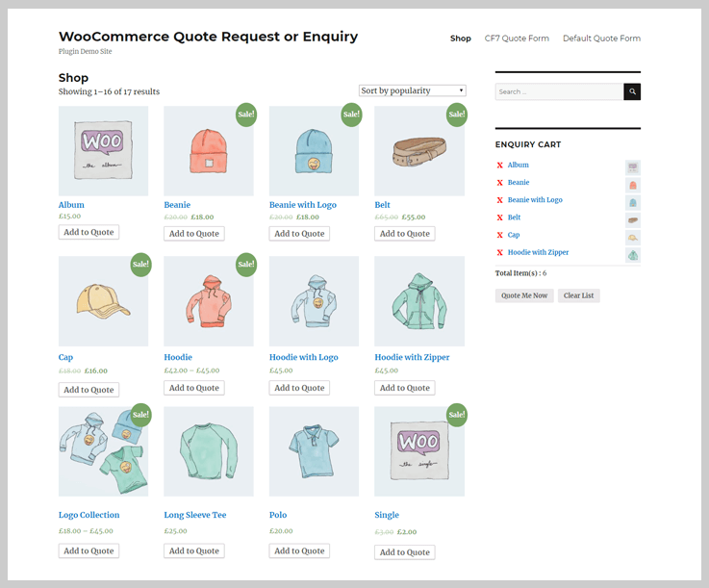Remove Cap from the enquiry cart
The width and height of the screenshot is (709, 588).
pyautogui.click(x=499, y=235)
